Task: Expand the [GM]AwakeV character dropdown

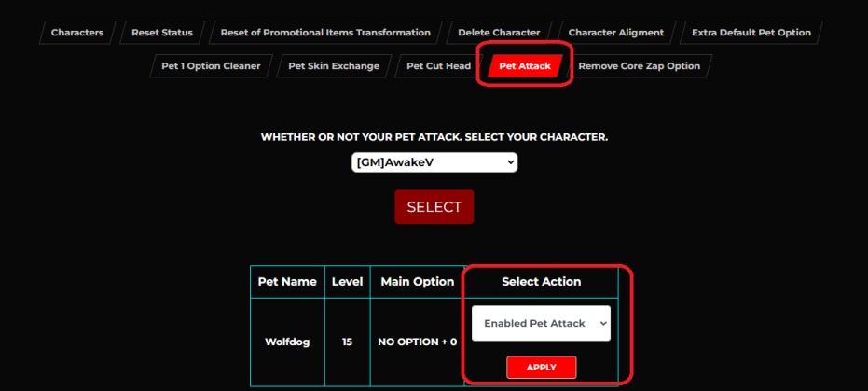Action: pos(434,162)
